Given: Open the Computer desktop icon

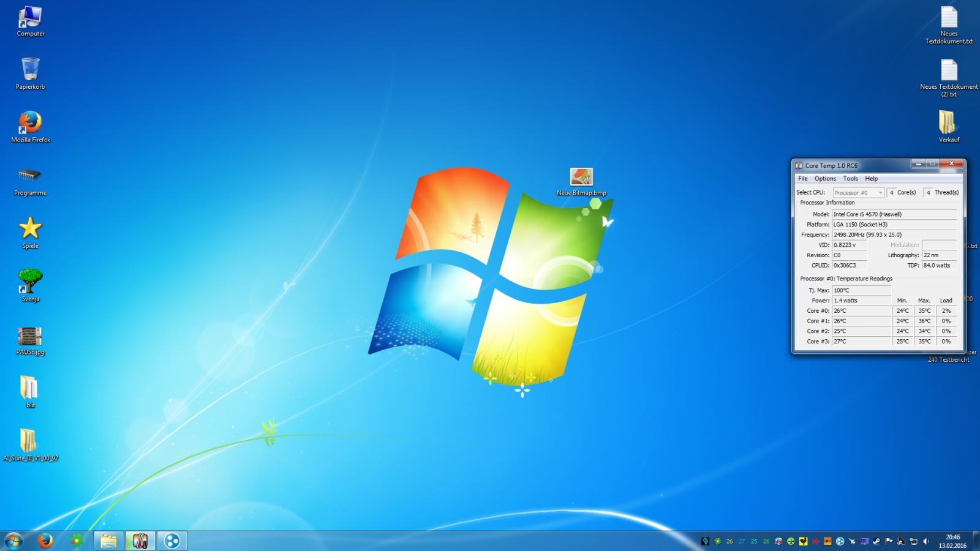Looking at the screenshot, I should tap(30, 21).
